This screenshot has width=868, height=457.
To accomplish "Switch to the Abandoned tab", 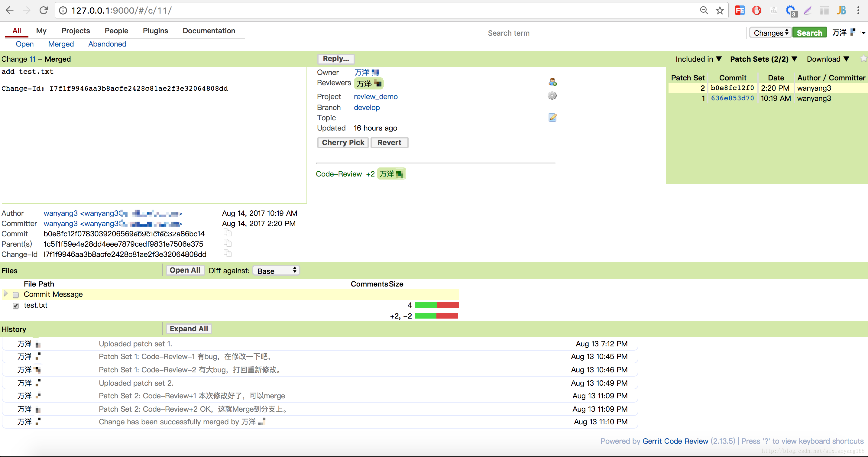I will tap(107, 44).
